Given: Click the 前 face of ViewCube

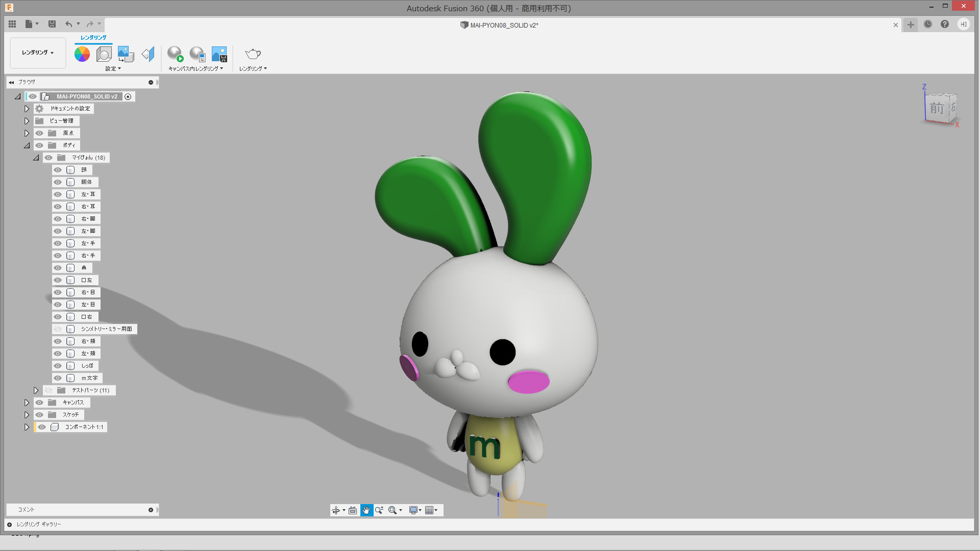Looking at the screenshot, I should click(936, 108).
